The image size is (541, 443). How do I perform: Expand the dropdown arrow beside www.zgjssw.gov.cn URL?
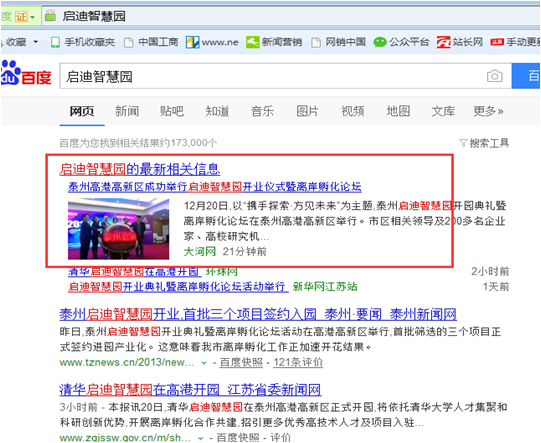pos(200,438)
